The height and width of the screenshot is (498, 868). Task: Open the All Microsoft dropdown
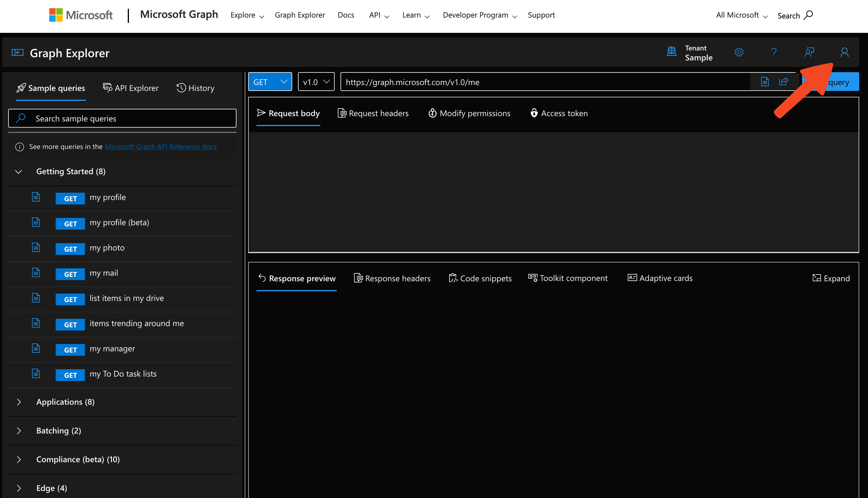[742, 15]
